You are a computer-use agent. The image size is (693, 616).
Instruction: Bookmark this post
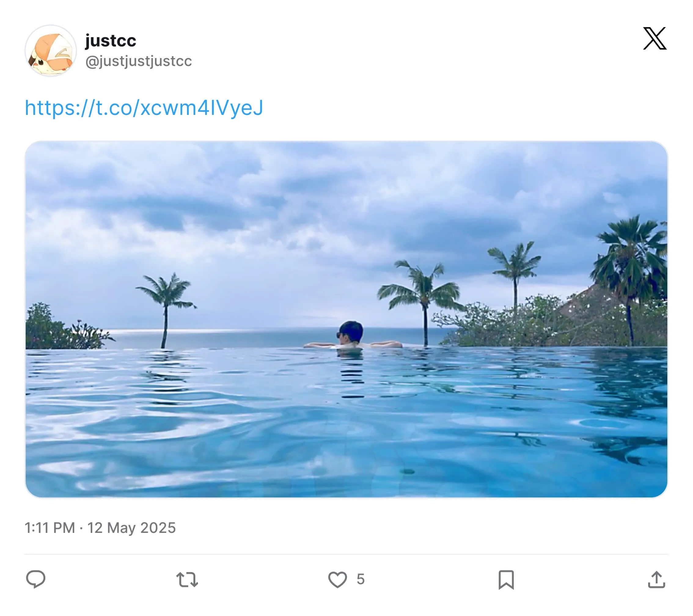pyautogui.click(x=506, y=579)
